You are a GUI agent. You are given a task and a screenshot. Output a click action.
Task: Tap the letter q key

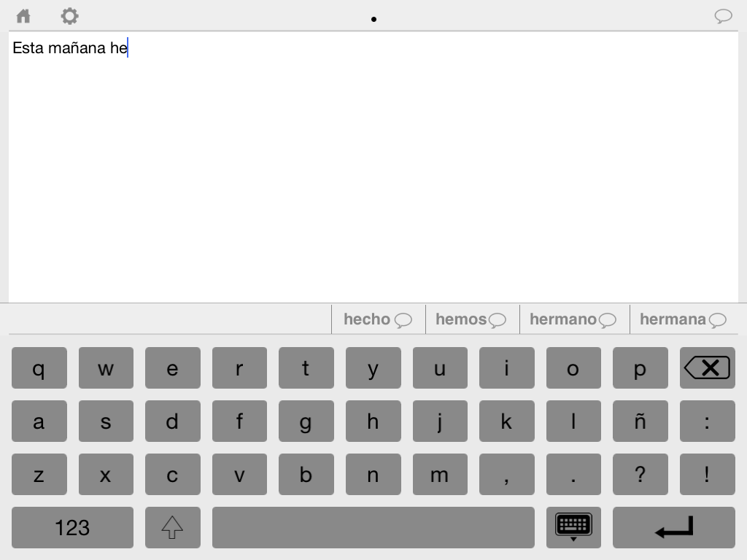(x=39, y=368)
